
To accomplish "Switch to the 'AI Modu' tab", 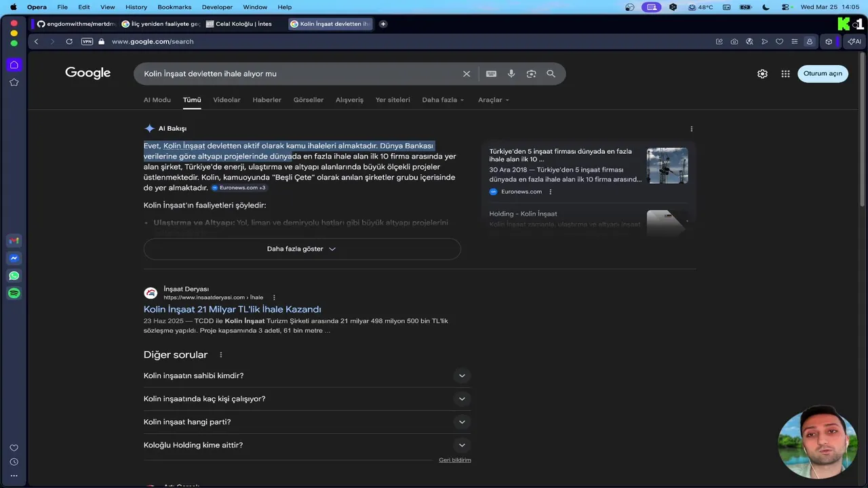I will tap(157, 100).
